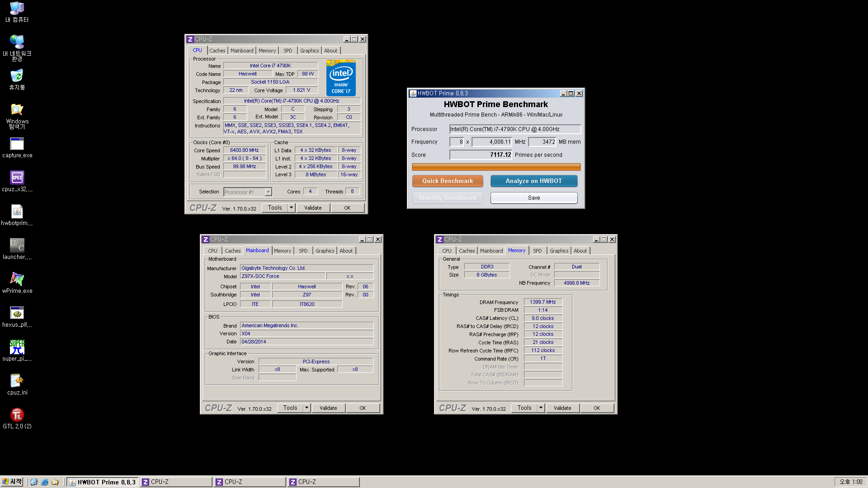The height and width of the screenshot is (488, 868).
Task: Expand the Processor #1 selection dropdown
Action: (x=268, y=192)
